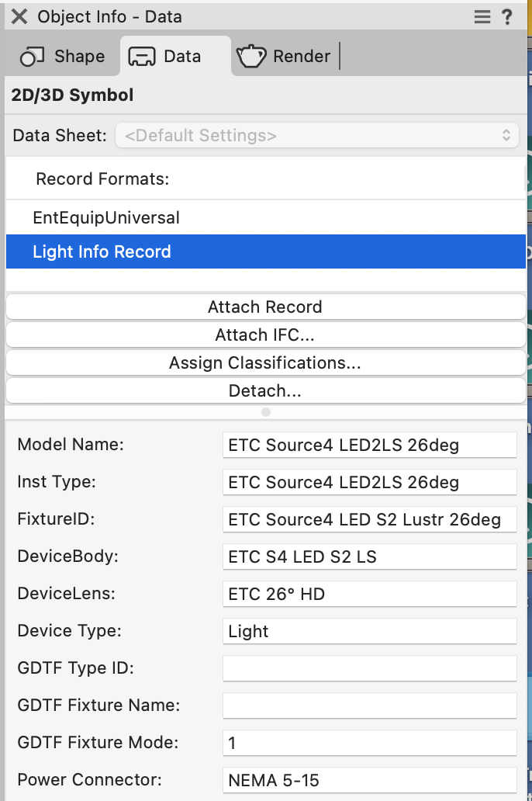Select Light Info Record entry
The width and height of the screenshot is (532, 801).
102,252
